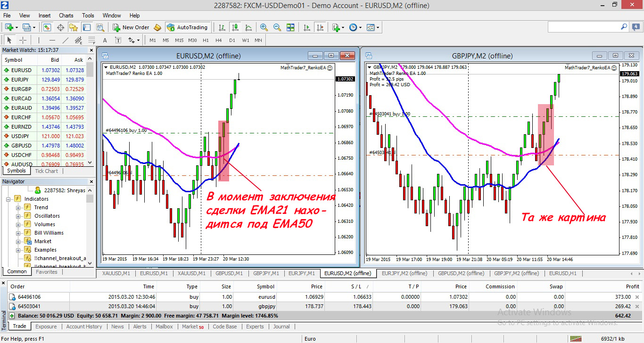Collapse the Indicators tree node
Viewport: 644px width, 343px height.
[8, 199]
